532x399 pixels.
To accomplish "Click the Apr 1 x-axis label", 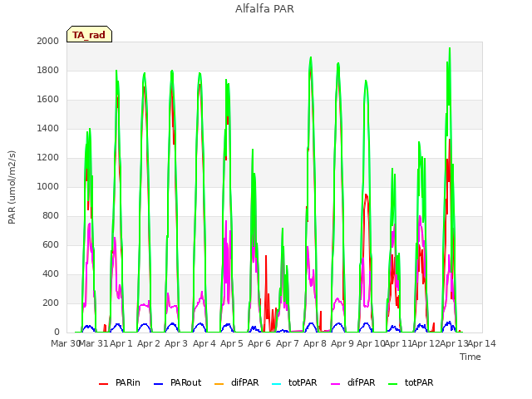I will pos(121,343).
